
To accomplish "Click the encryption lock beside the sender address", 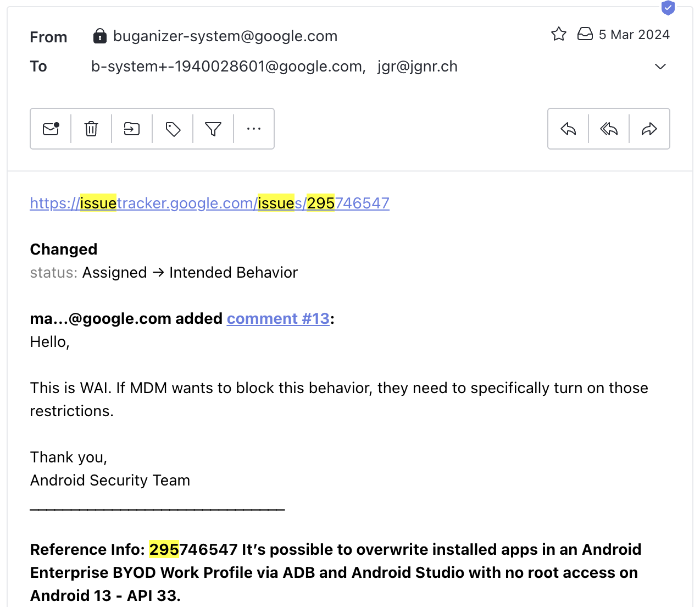I will pyautogui.click(x=99, y=35).
